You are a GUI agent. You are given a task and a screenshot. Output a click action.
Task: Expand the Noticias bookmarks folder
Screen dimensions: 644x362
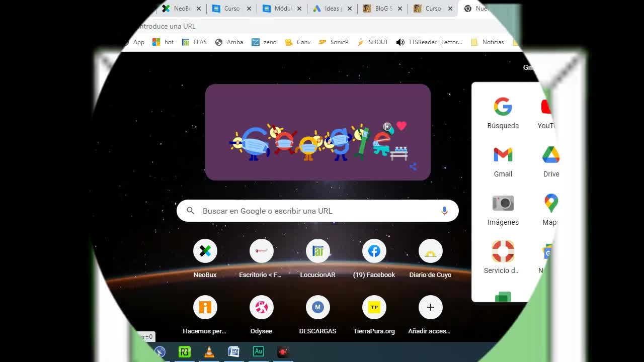click(x=488, y=42)
